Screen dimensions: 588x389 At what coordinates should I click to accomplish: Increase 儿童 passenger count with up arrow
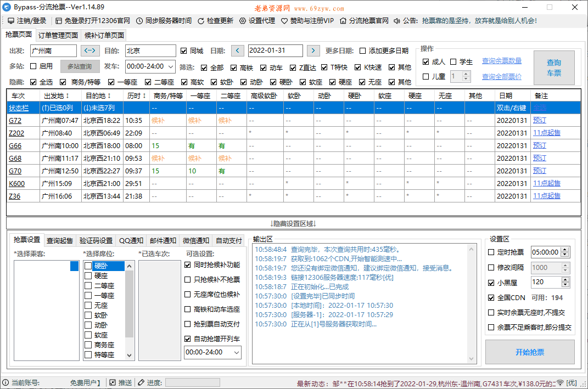click(467, 74)
